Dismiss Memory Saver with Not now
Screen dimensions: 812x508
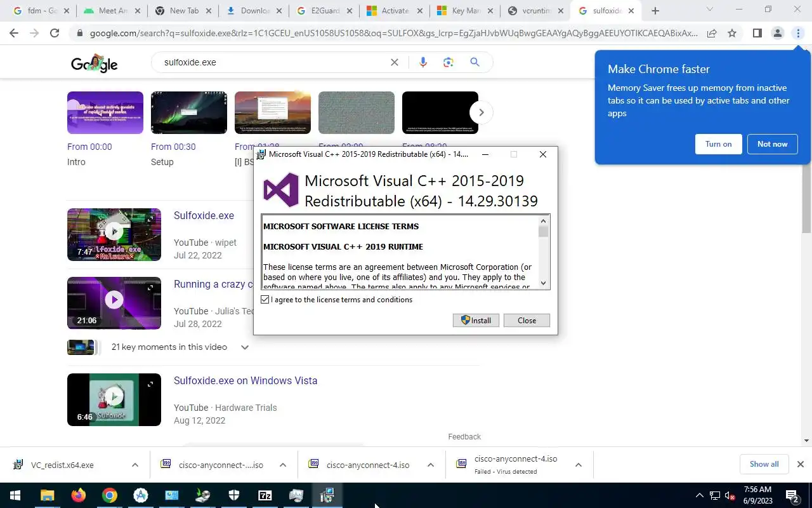click(772, 144)
